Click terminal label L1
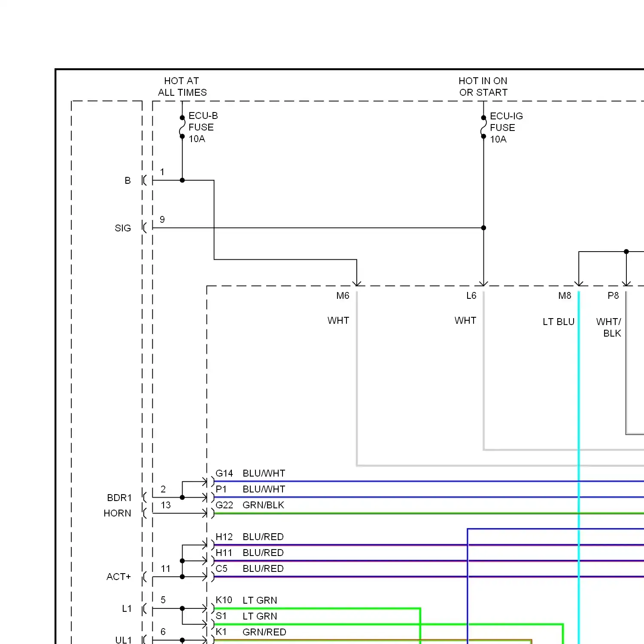This screenshot has height=644, width=644. click(127, 609)
